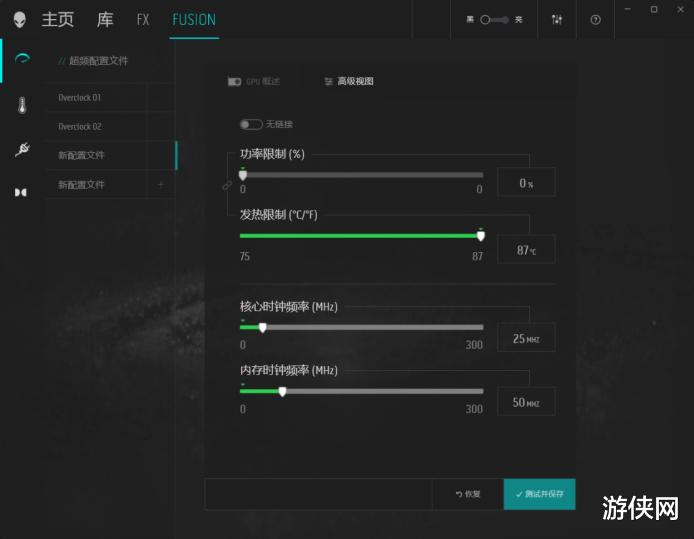Maximize the window
Image resolution: width=694 pixels, height=539 pixels.
click(x=654, y=9)
